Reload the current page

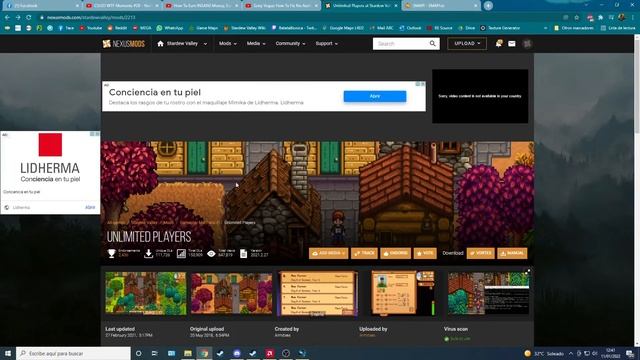point(29,18)
